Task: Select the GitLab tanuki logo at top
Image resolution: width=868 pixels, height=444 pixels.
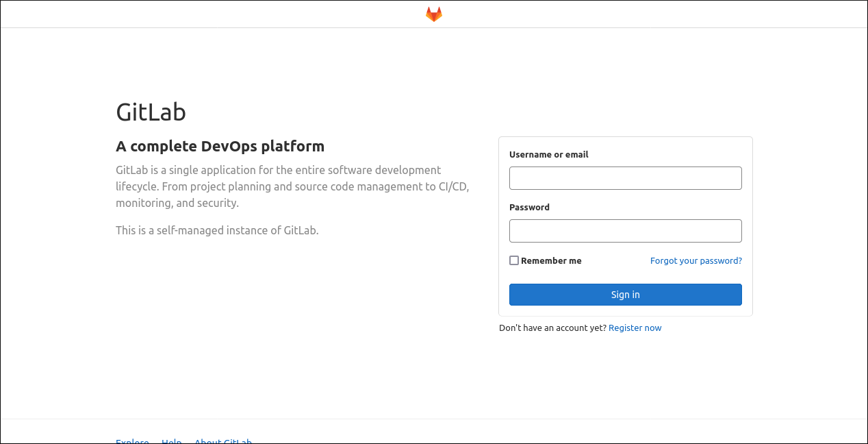Action: 433,13
